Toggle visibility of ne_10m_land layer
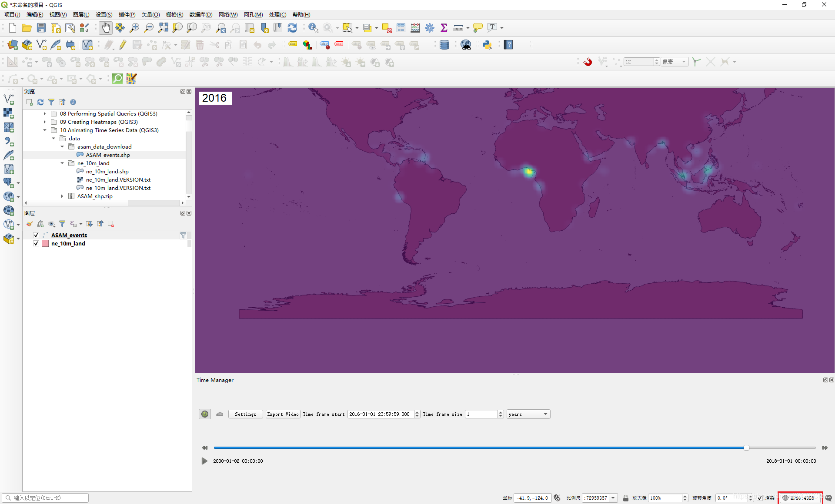The width and height of the screenshot is (835, 504). (x=36, y=243)
